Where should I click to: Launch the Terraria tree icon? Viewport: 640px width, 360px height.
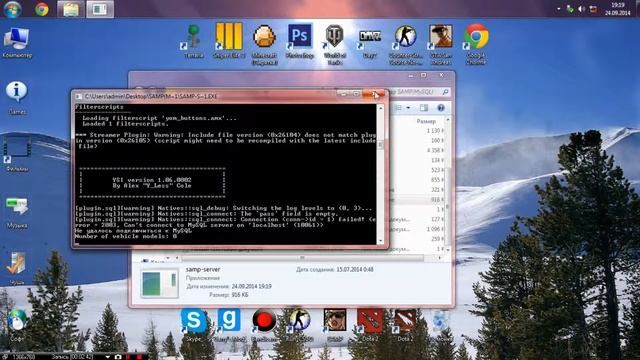pyautogui.click(x=193, y=41)
